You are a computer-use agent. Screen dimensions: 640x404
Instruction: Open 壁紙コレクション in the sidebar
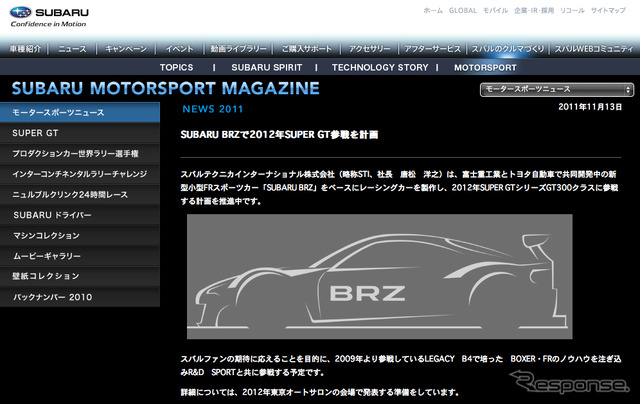point(80,276)
